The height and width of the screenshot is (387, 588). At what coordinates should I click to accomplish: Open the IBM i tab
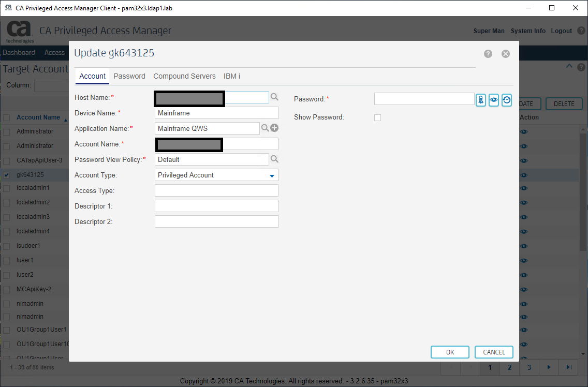pos(231,76)
